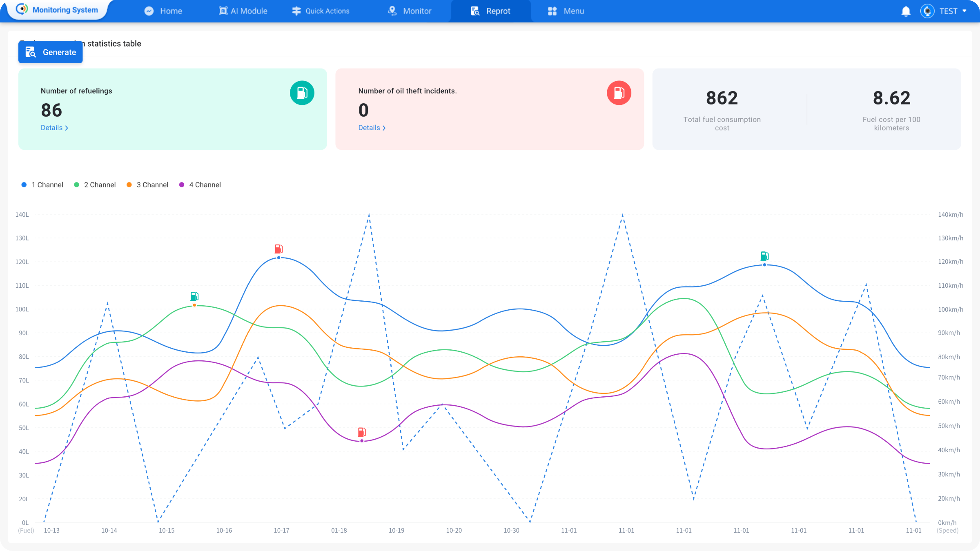This screenshot has height=551, width=980.
Task: Open Details under Number of refuelings
Action: (54, 128)
